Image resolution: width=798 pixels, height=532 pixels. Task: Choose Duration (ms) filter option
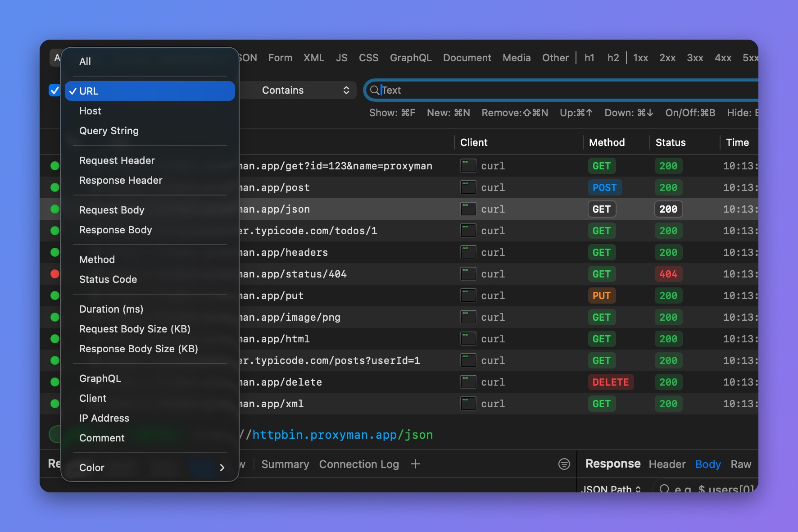pos(150,309)
